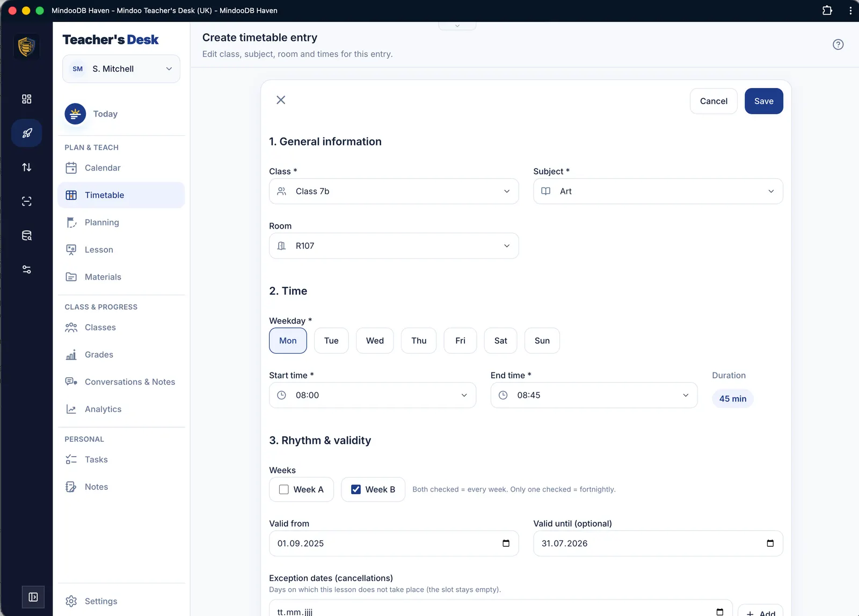The image size is (859, 616).
Task: Open Conversations & Notes
Action: click(121, 382)
